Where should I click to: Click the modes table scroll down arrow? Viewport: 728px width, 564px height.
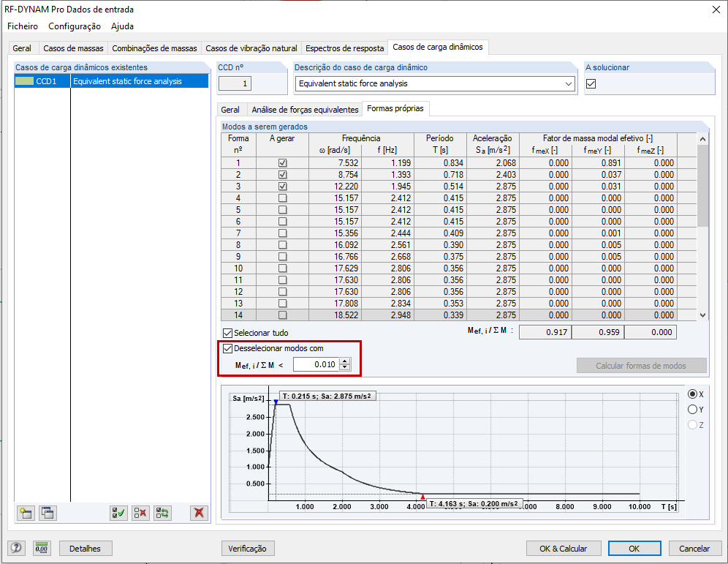click(x=702, y=315)
